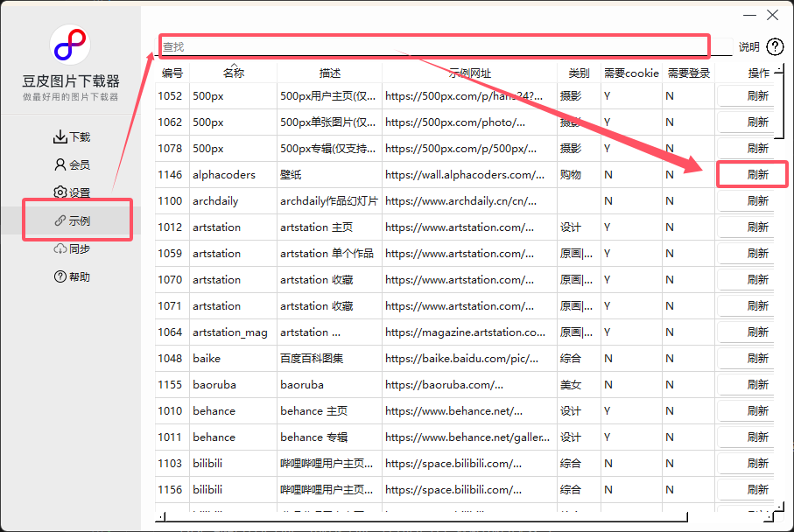
Task: Click the ID cell 1103
Action: [172, 464]
